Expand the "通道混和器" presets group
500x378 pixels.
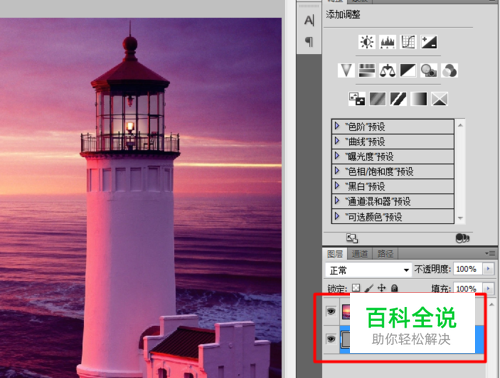point(337,200)
